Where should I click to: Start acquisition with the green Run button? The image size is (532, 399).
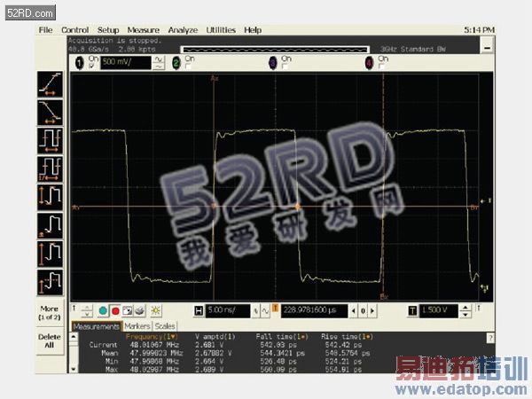[103, 311]
